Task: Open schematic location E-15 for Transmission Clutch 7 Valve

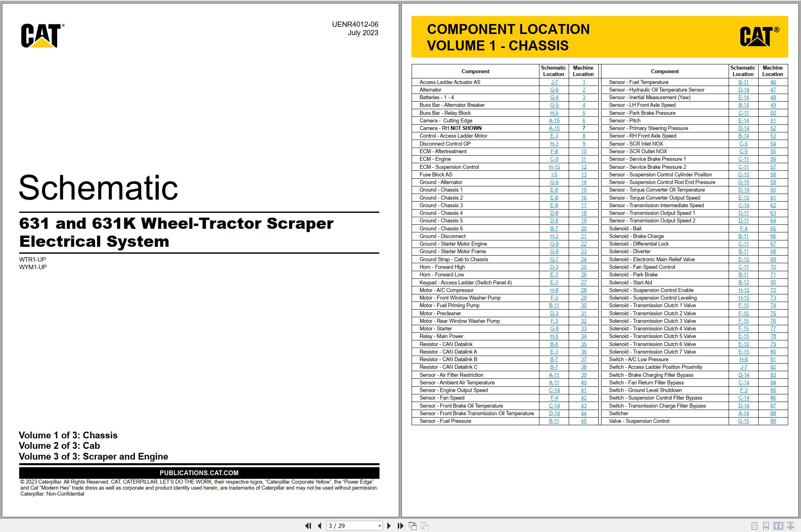Action: click(744, 352)
